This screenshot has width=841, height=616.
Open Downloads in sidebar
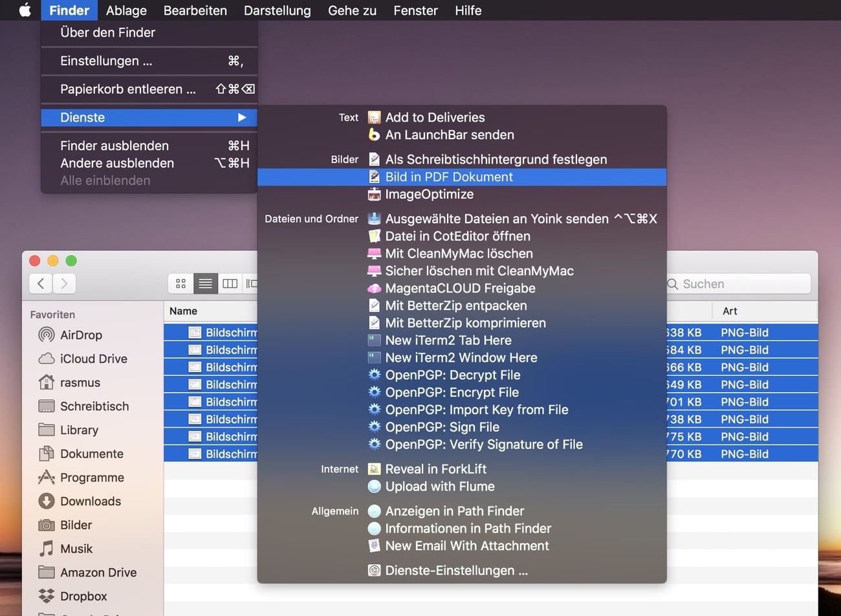tap(93, 501)
